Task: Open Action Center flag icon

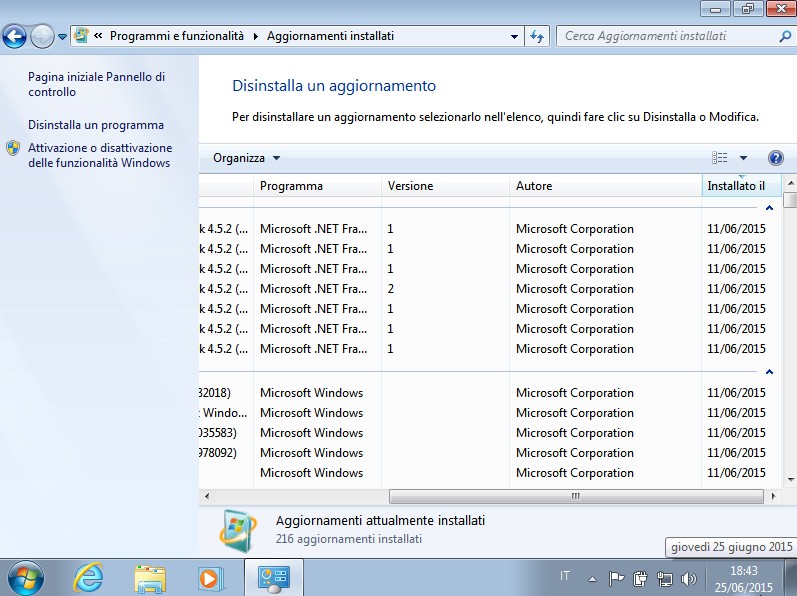Action: (x=616, y=578)
